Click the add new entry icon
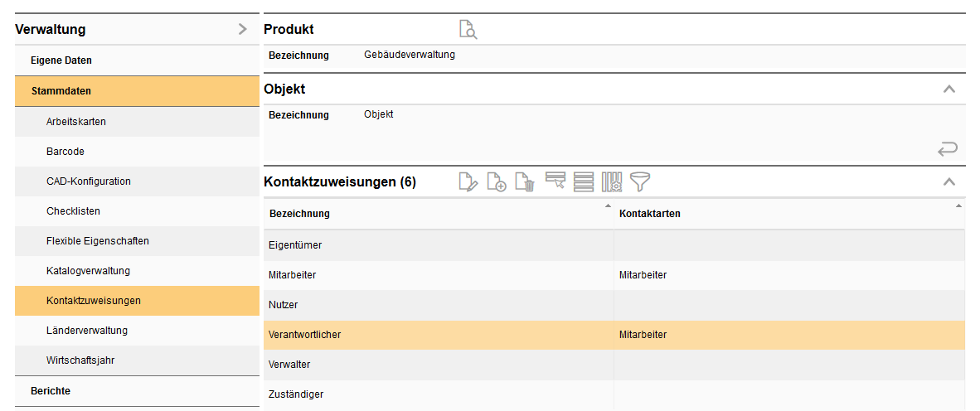This screenshot has height=411, width=980. (497, 181)
